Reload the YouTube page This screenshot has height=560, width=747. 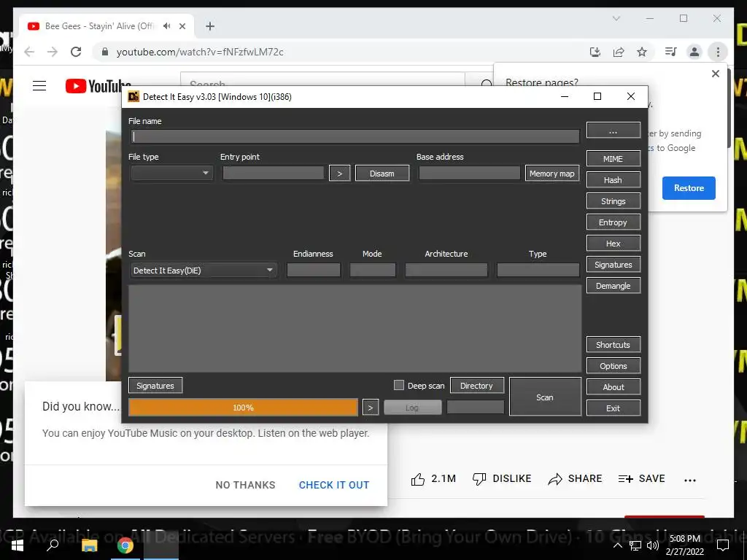(76, 52)
